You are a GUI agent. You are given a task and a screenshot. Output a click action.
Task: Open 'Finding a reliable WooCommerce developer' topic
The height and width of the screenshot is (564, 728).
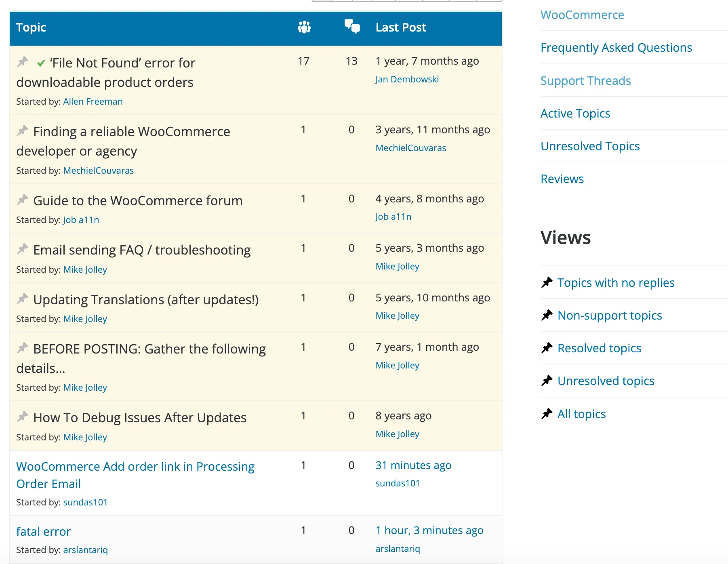point(123,141)
